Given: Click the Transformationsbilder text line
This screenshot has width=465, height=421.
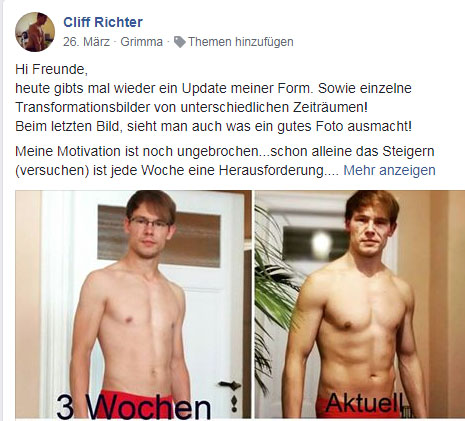Looking at the screenshot, I should (191, 107).
